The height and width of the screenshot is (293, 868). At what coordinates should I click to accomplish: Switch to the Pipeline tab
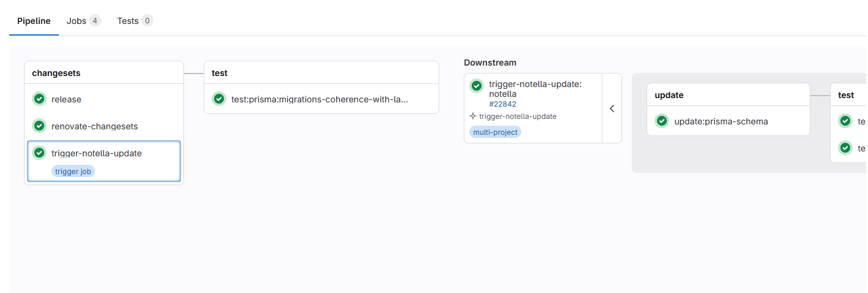coord(34,21)
